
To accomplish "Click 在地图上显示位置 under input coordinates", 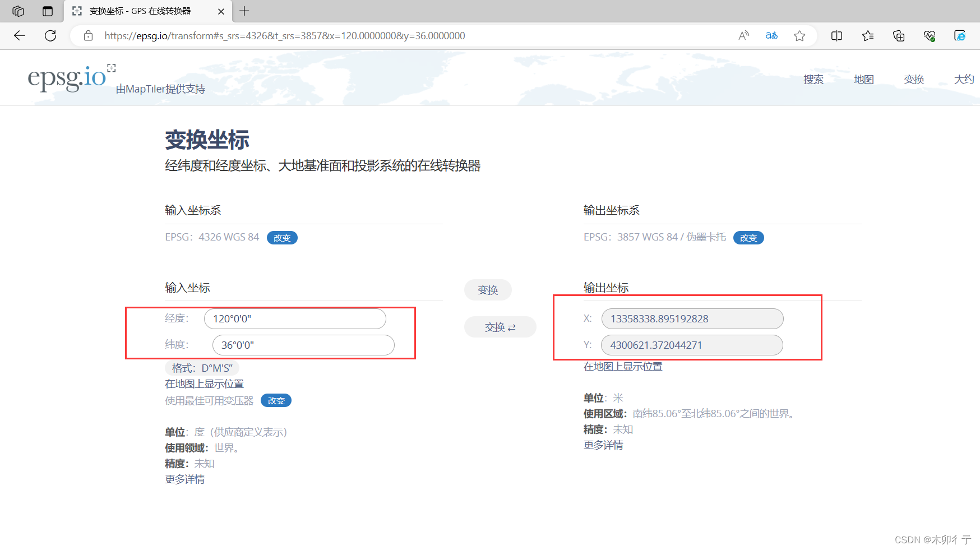I will click(204, 384).
